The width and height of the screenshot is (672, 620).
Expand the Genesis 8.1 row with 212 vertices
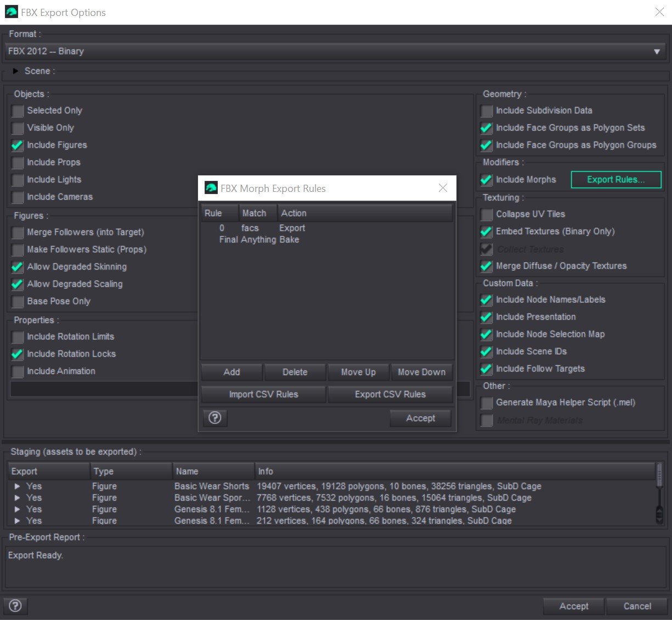tap(18, 521)
